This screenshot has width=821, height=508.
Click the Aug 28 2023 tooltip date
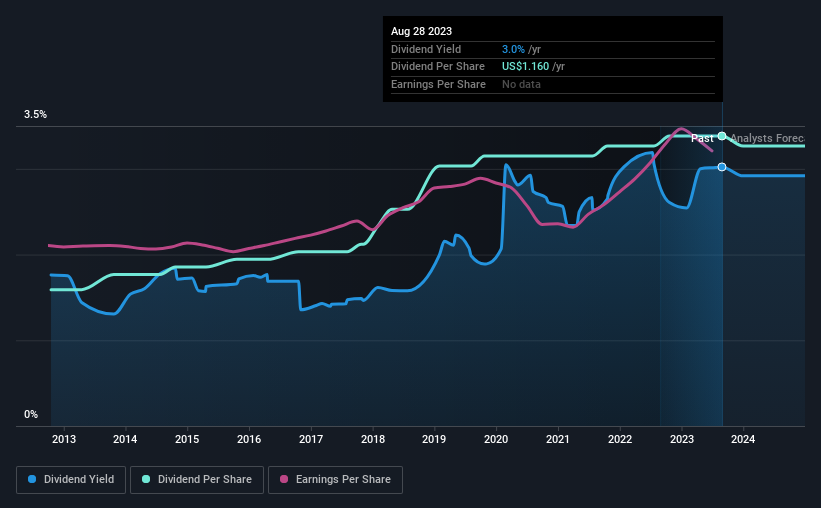pos(421,31)
